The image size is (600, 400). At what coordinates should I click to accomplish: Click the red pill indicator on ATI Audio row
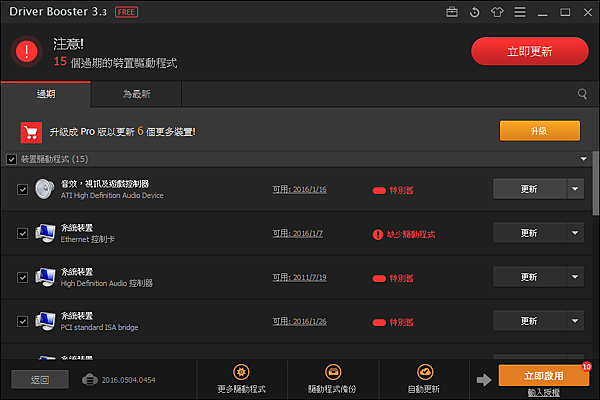(x=379, y=191)
